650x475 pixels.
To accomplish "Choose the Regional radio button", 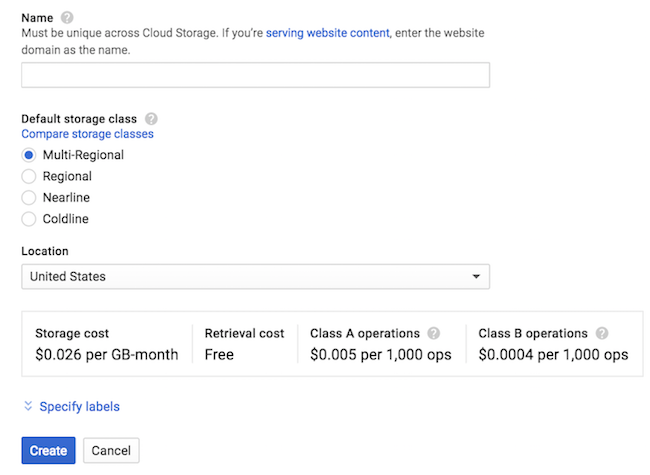I will click(x=29, y=177).
